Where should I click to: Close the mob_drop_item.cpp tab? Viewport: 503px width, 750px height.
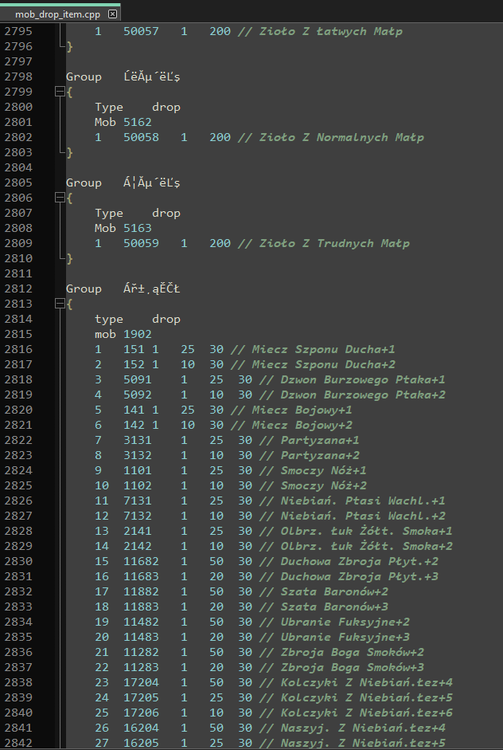tap(112, 14)
